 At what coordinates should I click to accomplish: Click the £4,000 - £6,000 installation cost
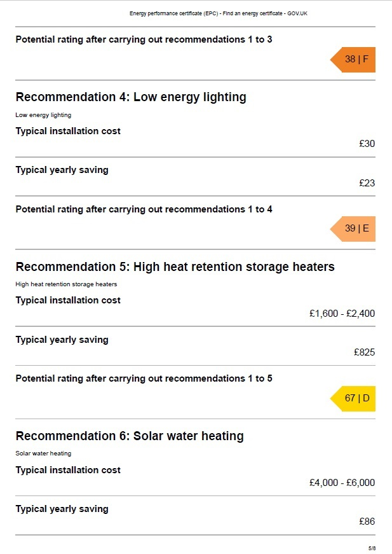pos(342,483)
